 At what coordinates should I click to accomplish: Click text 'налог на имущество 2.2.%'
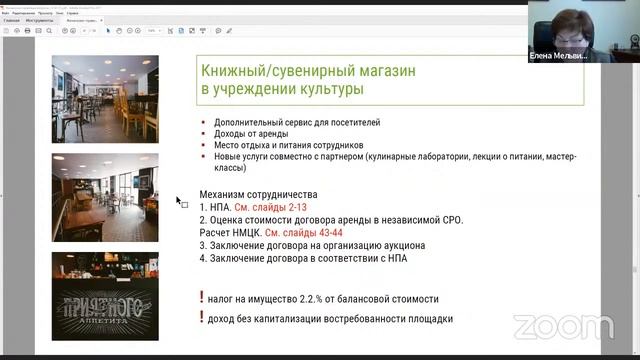pos(265,299)
